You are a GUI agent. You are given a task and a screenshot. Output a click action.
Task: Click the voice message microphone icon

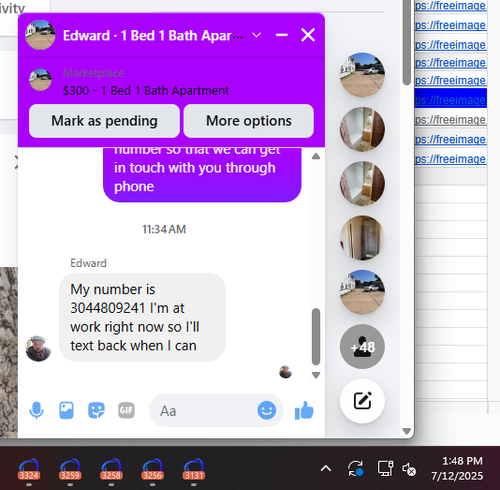click(36, 410)
